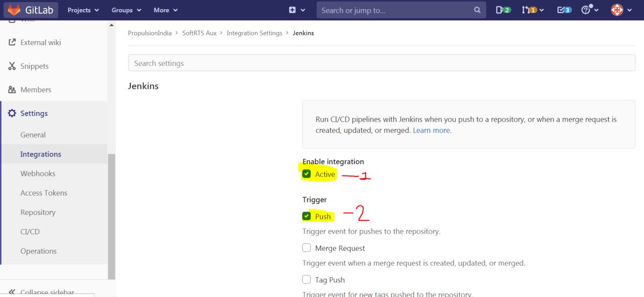Click the Jenkins page heading
Image resolution: width=644 pixels, height=297 pixels.
pyautogui.click(x=143, y=86)
